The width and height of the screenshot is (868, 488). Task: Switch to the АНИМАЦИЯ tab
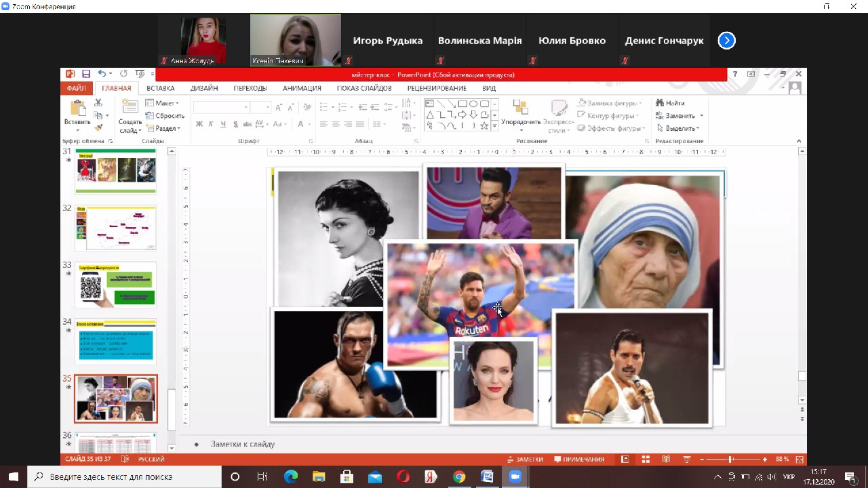click(302, 88)
